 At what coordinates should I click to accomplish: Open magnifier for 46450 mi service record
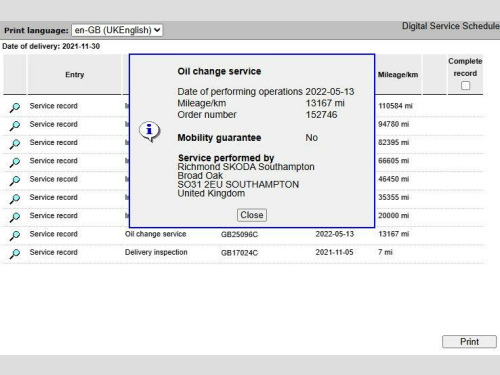(x=15, y=181)
